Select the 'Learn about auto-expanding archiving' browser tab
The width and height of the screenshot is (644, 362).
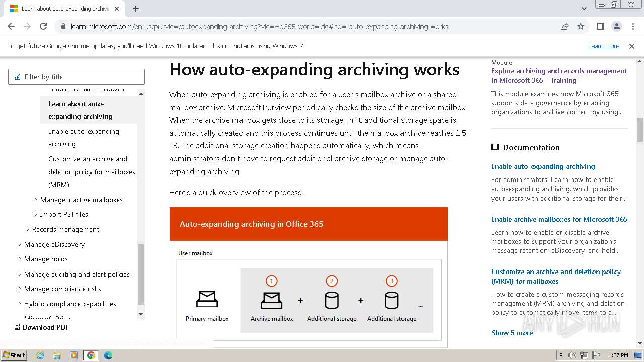pos(64,9)
